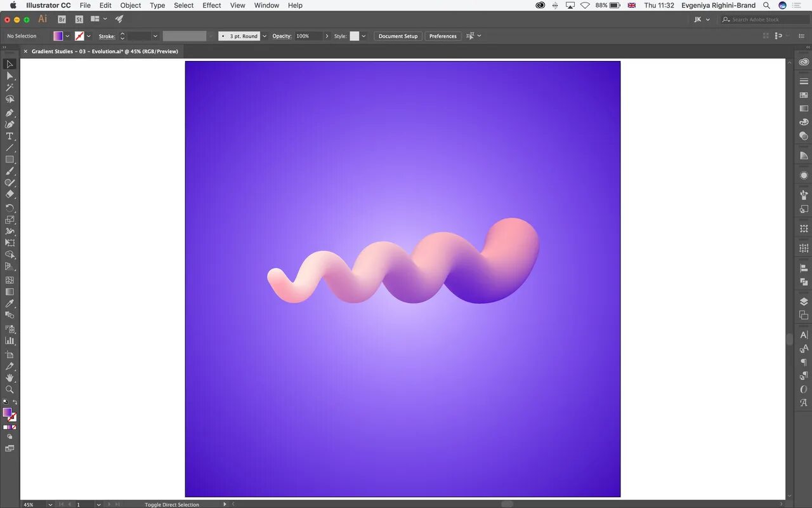Open Adobe Bridge via Br icon
This screenshot has width=812, height=508.
(62, 20)
